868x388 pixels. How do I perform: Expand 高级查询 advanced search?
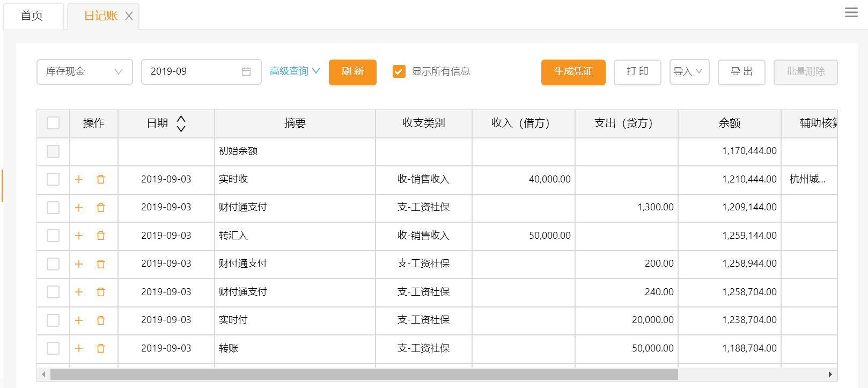295,71
